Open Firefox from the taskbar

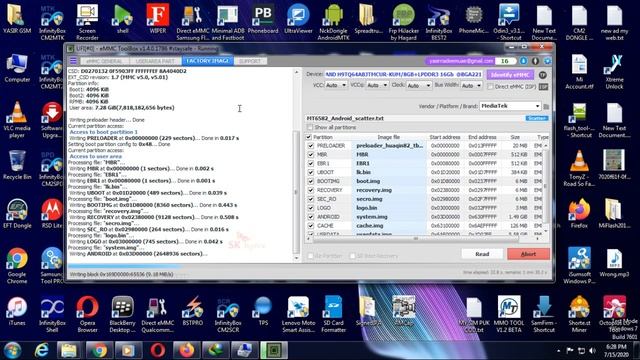(187, 350)
